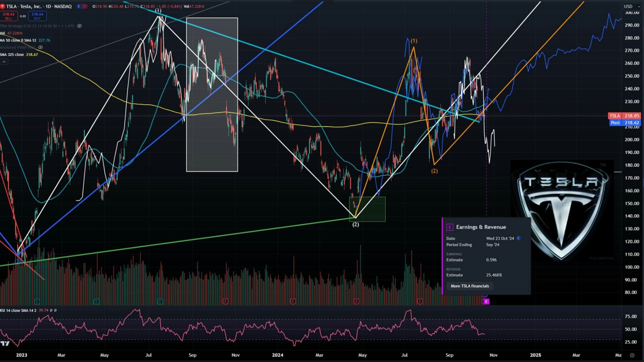Select the TRM Strategy indicator legend text
644x362 pixels.
(x=37, y=26)
